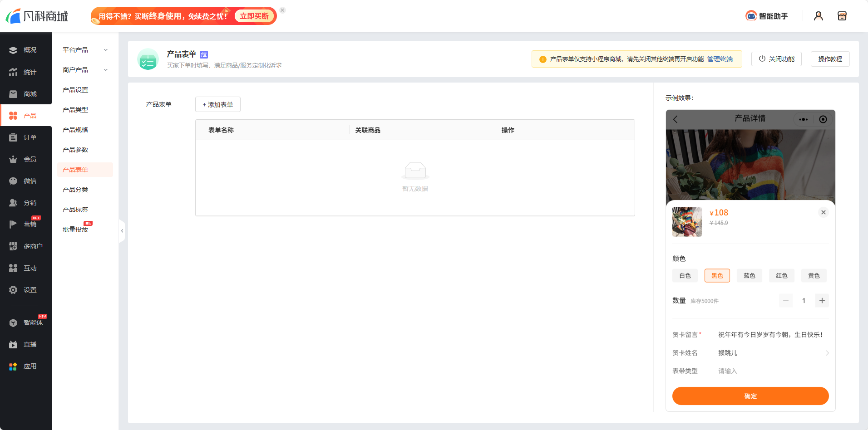Viewport: 868px width, 430px height.
Task: Open the 贺卡姓名 selector arrow
Action: [827, 353]
